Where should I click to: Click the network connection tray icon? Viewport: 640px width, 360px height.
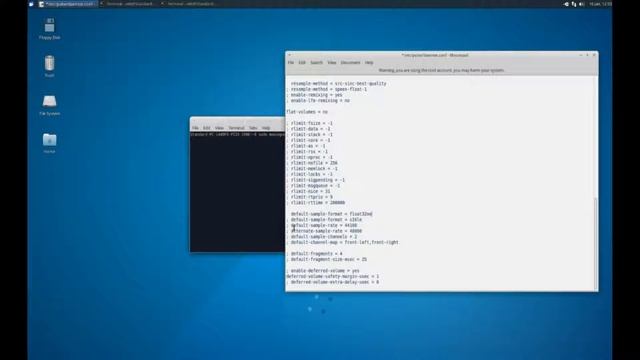click(x=574, y=4)
